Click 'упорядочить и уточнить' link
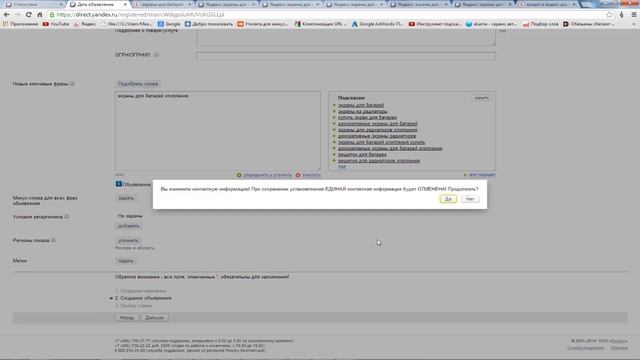The width and height of the screenshot is (640, 360). pos(267,175)
